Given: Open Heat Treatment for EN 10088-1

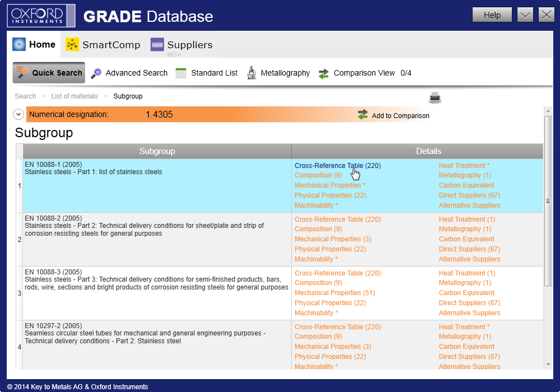Looking at the screenshot, I should point(464,166).
